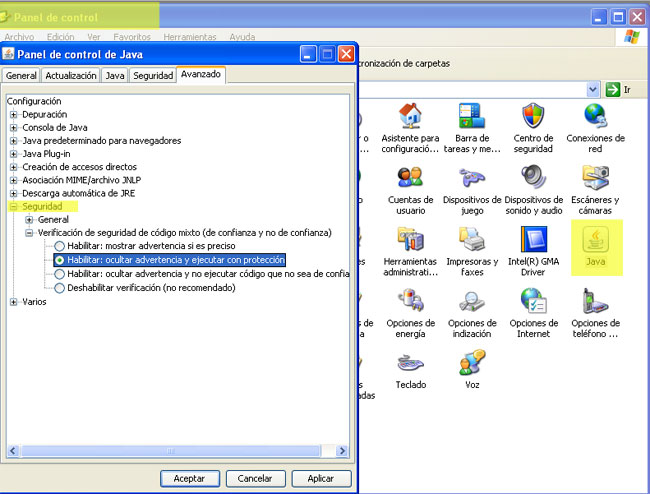This screenshot has width=650, height=494.
Task: Select the Avanzado tab
Action: click(201, 75)
